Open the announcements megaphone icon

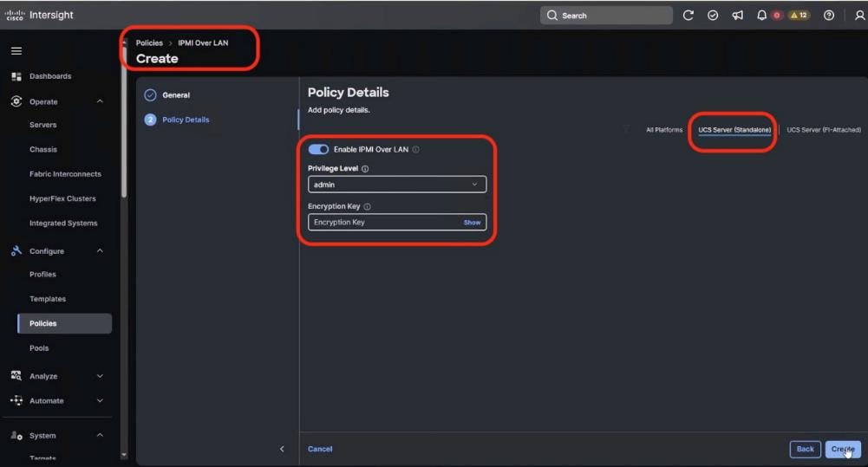[x=737, y=16]
